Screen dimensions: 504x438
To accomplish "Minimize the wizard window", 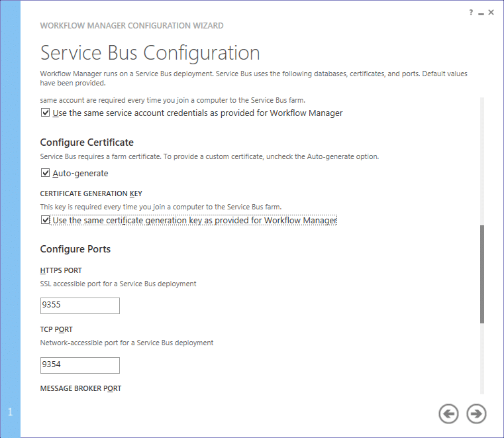I will point(481,13).
